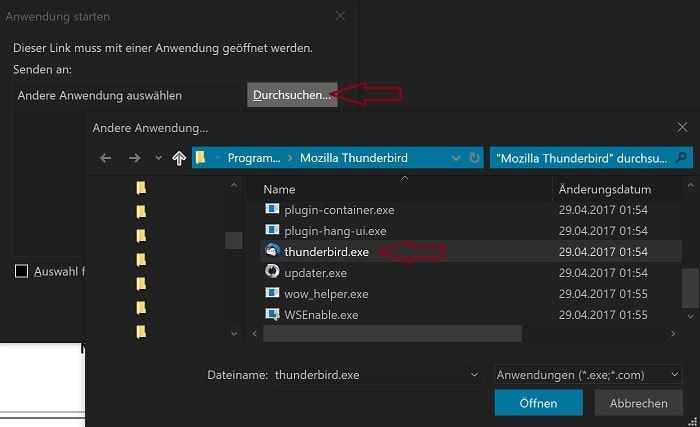The width and height of the screenshot is (700, 427).
Task: Select updater.exe file name
Action: 316,273
